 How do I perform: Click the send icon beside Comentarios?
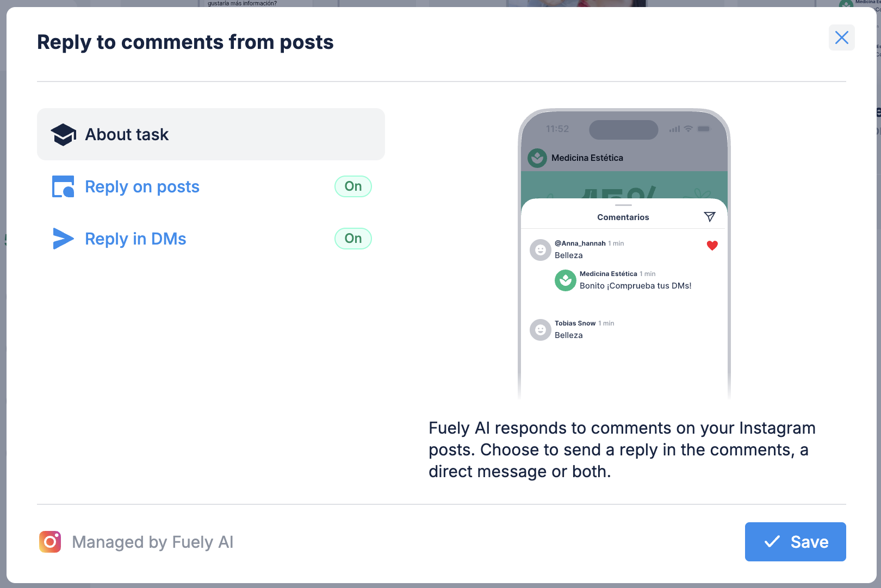point(709,217)
